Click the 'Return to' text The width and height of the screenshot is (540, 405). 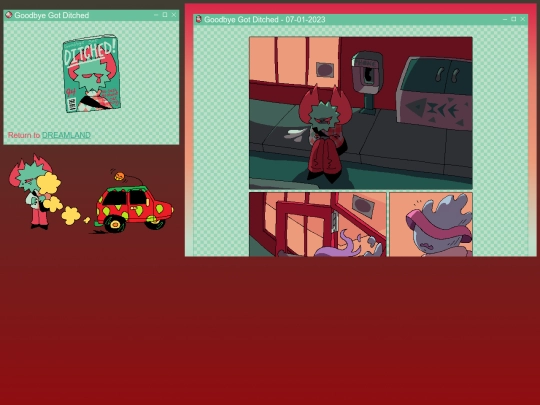[24, 135]
